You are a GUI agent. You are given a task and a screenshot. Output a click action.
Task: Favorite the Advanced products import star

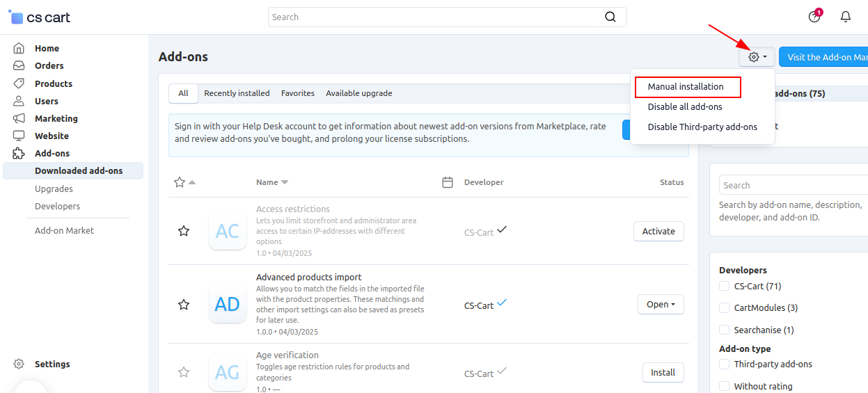click(x=184, y=304)
